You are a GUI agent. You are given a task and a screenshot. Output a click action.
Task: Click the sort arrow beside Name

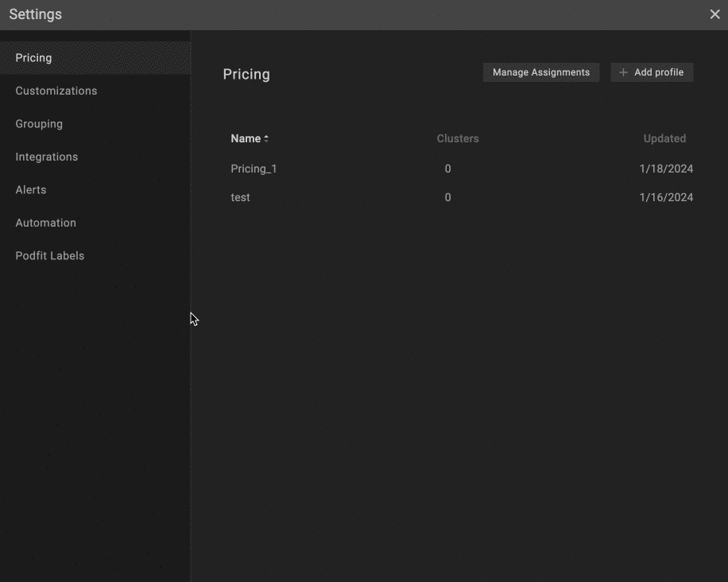coord(266,138)
